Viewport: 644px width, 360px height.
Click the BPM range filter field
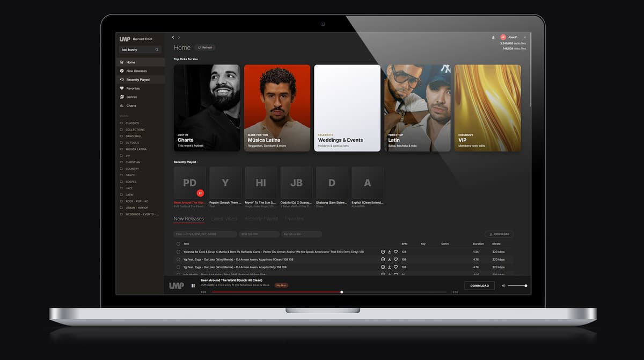(259, 234)
